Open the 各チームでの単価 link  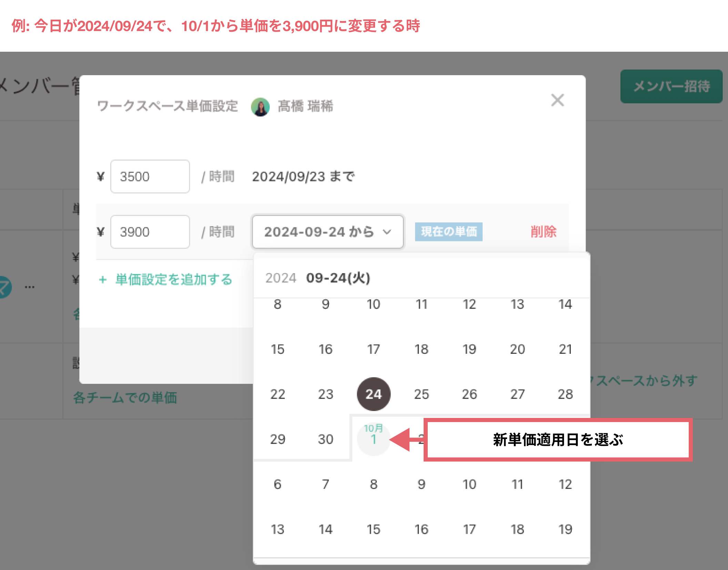pos(125,398)
